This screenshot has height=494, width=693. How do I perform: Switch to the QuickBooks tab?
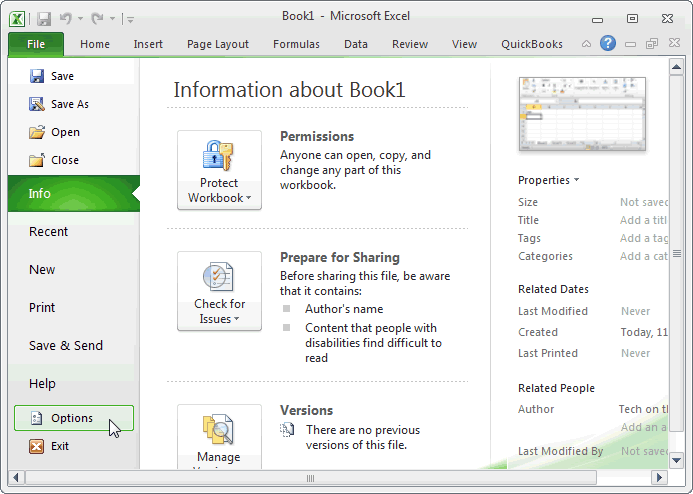pyautogui.click(x=532, y=44)
